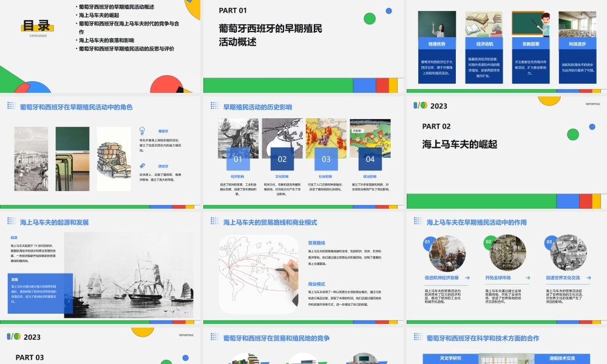Open the slide 葡萄牙和西班牙在贸易和殖民地的竞争
Viewport: 607px width, 364px height.
click(303, 346)
